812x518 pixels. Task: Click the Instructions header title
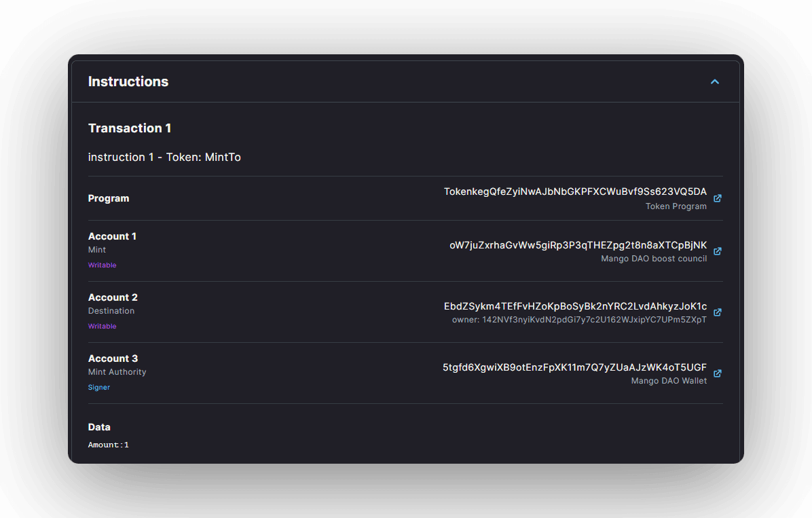point(128,81)
